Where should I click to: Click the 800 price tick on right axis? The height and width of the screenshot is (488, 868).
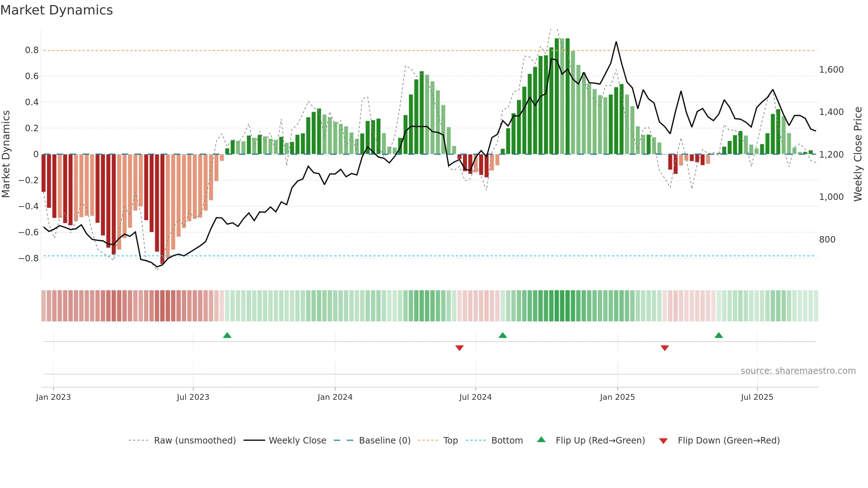(827, 240)
